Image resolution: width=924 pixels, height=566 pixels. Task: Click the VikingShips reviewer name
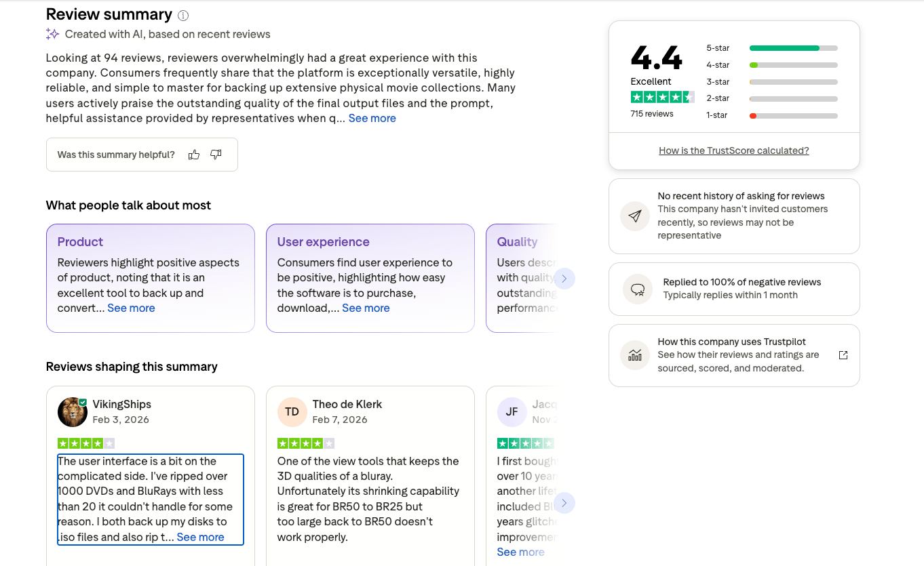click(x=122, y=404)
